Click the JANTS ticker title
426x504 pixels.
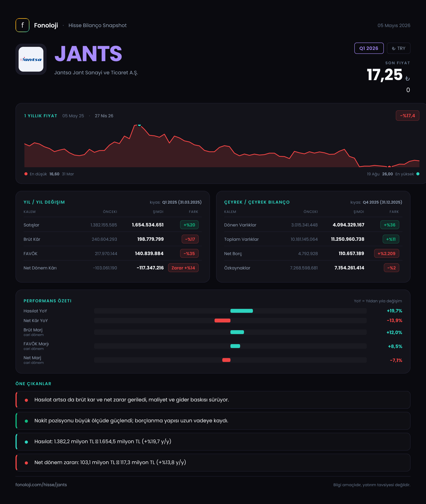pyautogui.click(x=88, y=54)
